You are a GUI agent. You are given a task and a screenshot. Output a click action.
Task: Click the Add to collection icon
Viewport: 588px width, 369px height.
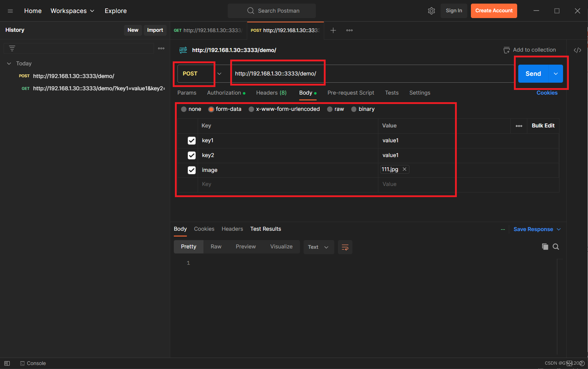[507, 50]
